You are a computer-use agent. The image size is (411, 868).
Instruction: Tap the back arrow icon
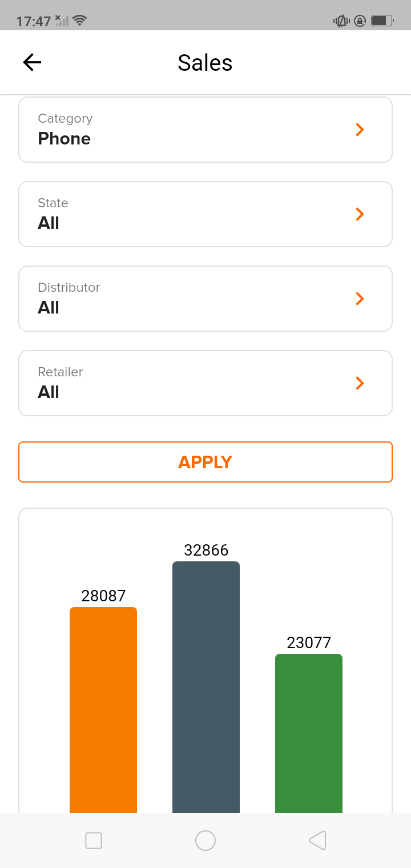tap(32, 62)
